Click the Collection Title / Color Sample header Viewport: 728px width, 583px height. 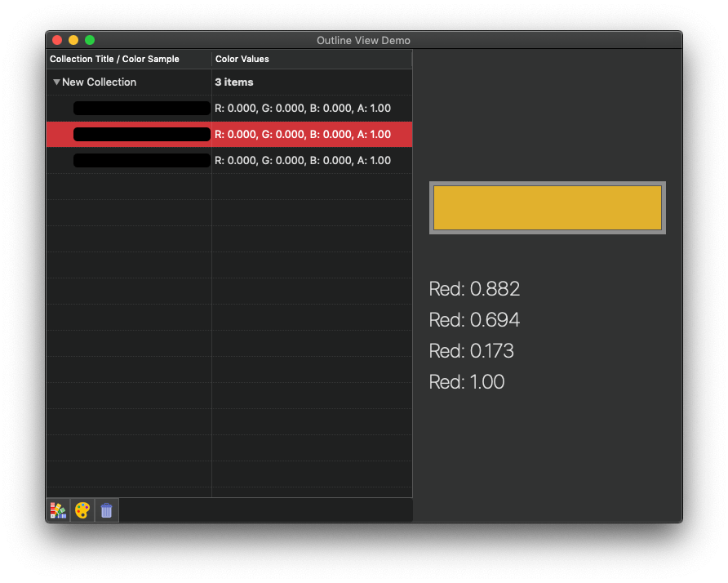[114, 59]
